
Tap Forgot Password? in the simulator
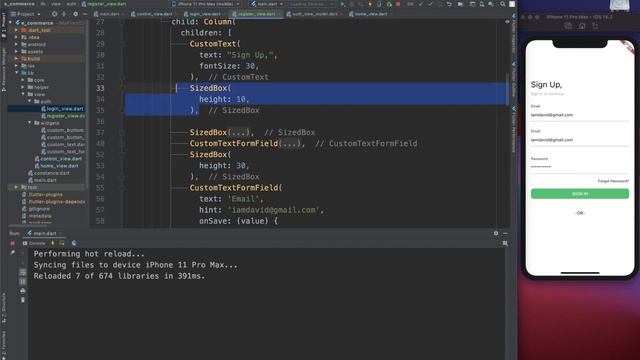pos(613,181)
